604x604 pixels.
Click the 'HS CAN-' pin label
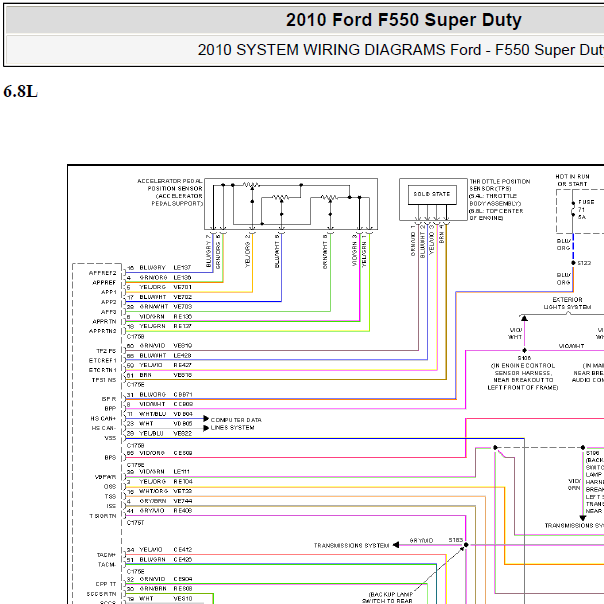coord(103,428)
